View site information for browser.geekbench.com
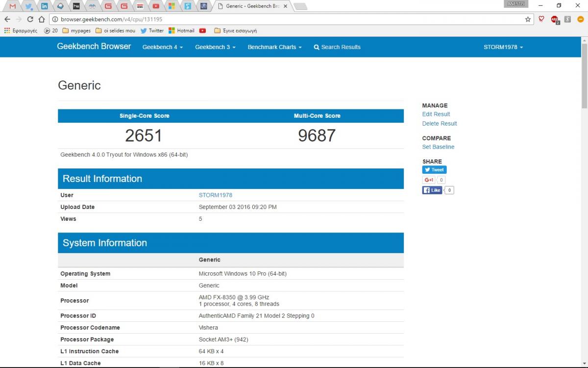Image resolution: width=588 pixels, height=368 pixels. point(55,19)
